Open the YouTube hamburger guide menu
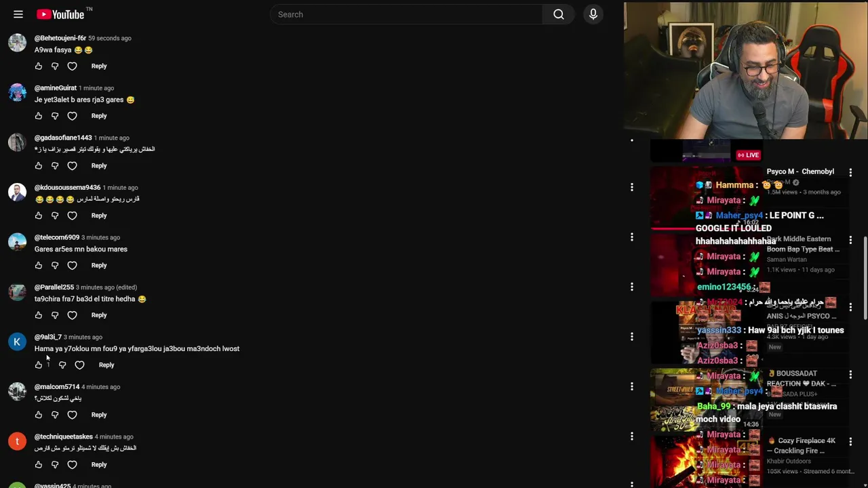The width and height of the screenshot is (868, 488). point(18,14)
